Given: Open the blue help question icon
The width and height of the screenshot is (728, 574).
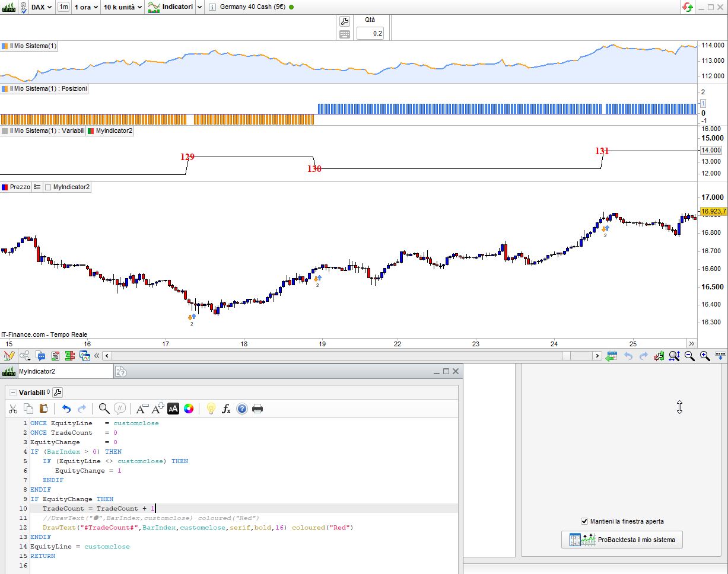Looking at the screenshot, I should (x=241, y=409).
